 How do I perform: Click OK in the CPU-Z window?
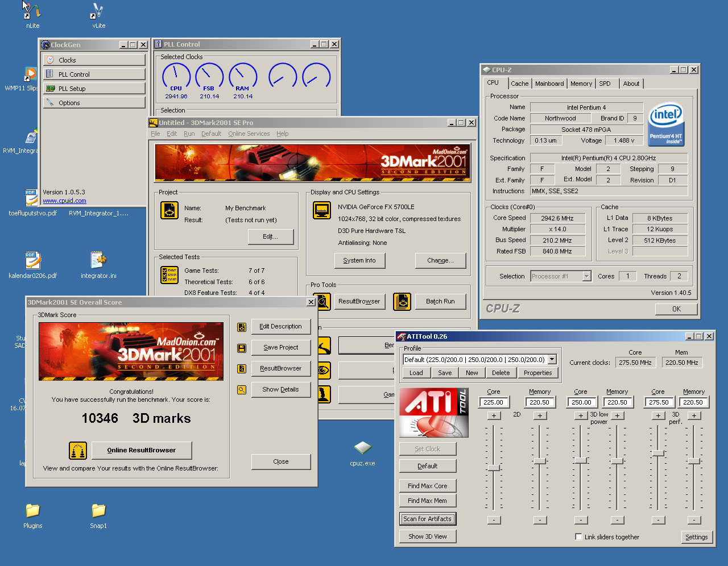[x=676, y=309]
